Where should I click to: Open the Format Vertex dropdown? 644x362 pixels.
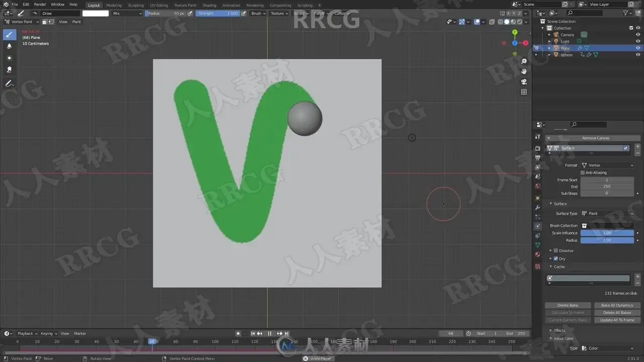pos(607,165)
